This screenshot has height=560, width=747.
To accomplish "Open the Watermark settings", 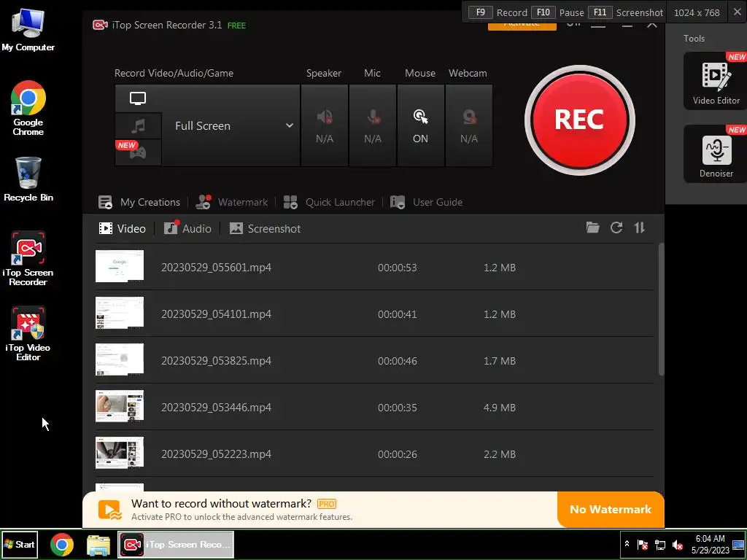I will [x=232, y=202].
